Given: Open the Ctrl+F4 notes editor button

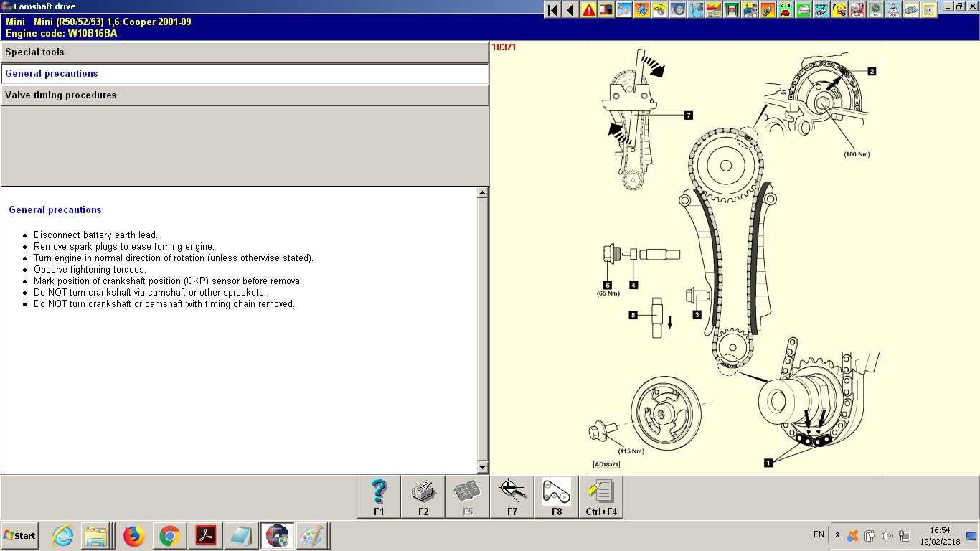Looking at the screenshot, I should point(601,496).
